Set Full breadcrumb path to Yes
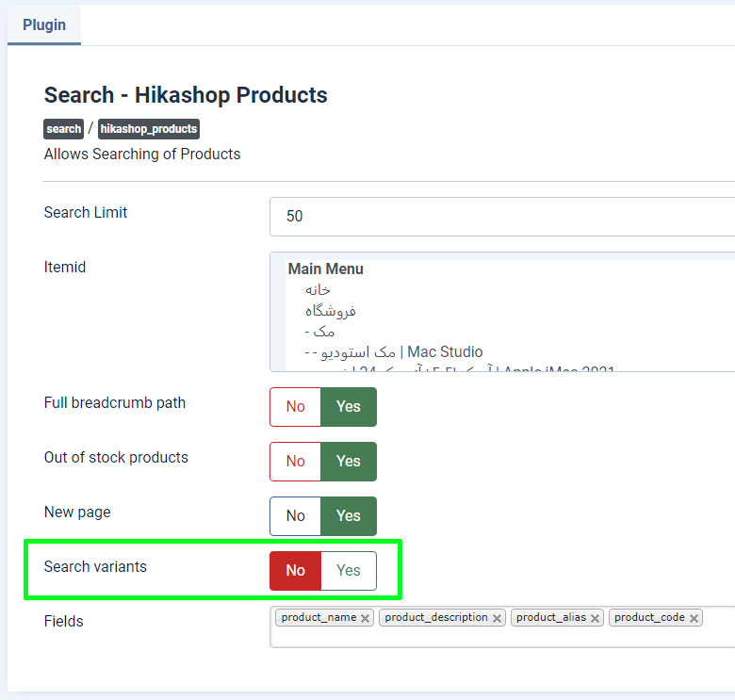Image resolution: width=735 pixels, height=700 pixels. pos(349,407)
